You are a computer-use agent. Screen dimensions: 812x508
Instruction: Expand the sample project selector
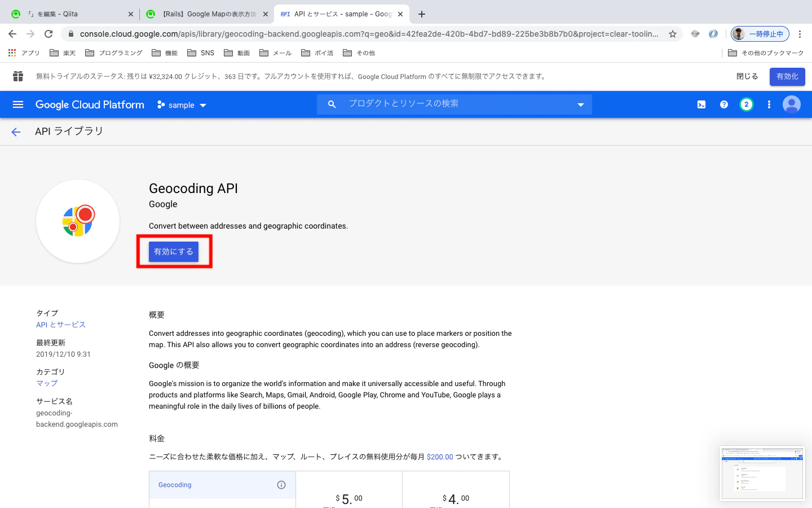click(182, 105)
